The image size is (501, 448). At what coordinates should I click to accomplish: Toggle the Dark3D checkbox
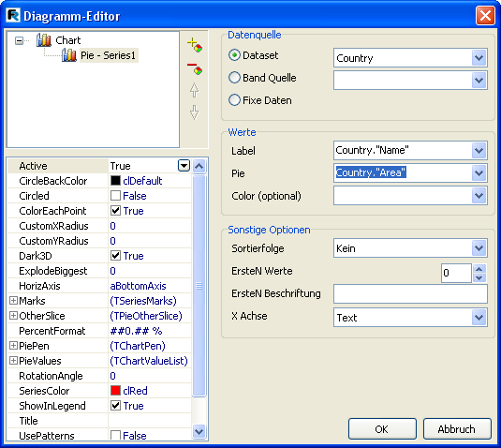(115, 256)
